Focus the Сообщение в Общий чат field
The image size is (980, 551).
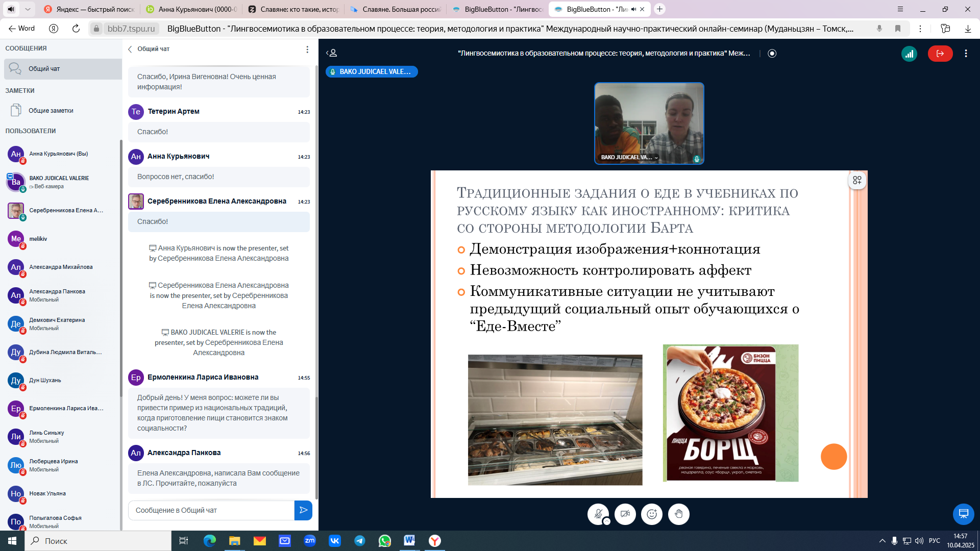(x=211, y=510)
